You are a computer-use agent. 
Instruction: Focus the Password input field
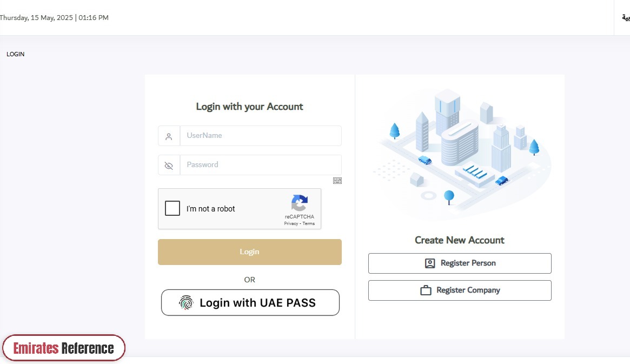pyautogui.click(x=261, y=165)
